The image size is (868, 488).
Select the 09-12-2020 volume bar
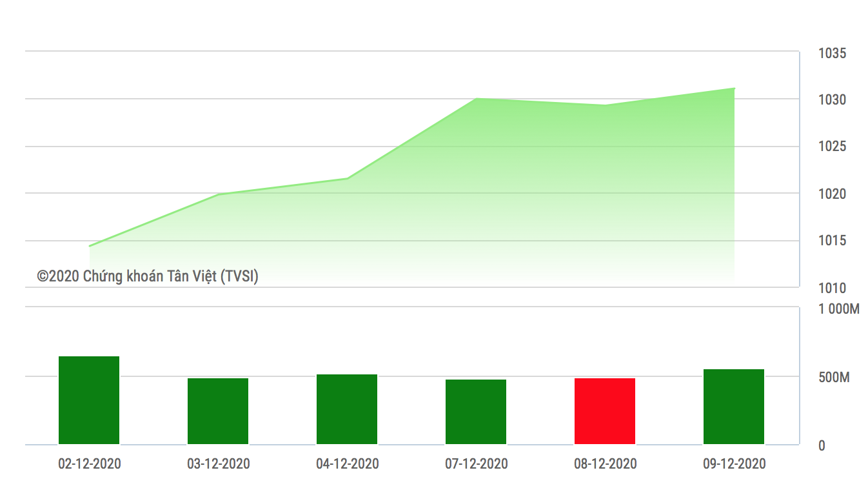click(734, 407)
